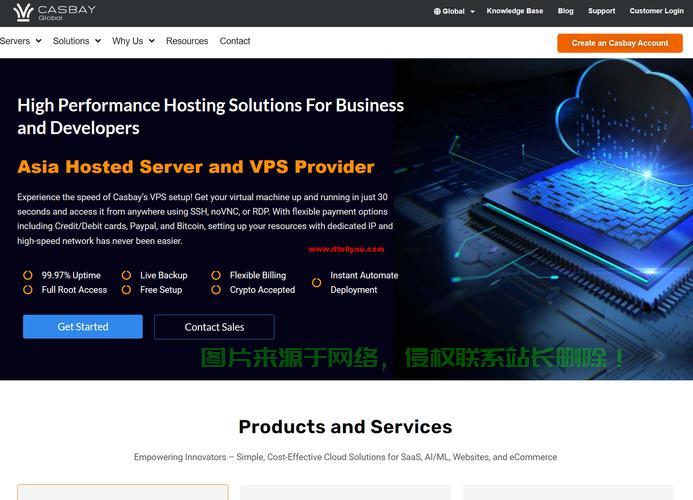Click the circle icon beside Live Backup

point(126,275)
